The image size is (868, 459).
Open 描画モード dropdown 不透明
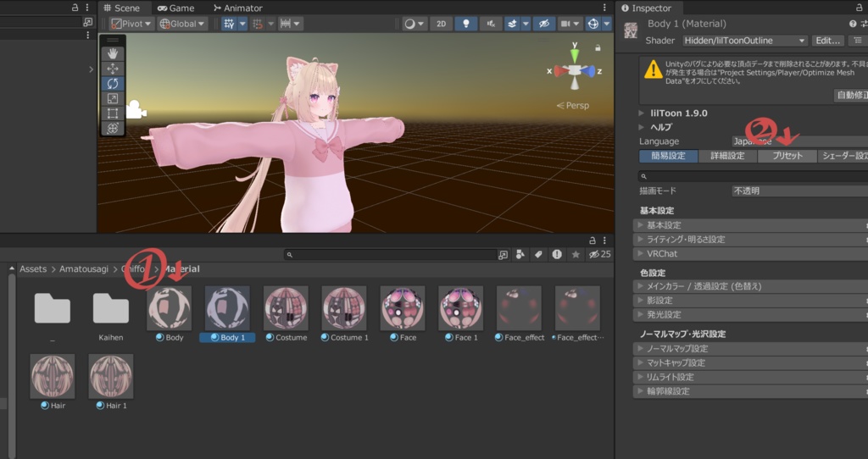coord(800,191)
